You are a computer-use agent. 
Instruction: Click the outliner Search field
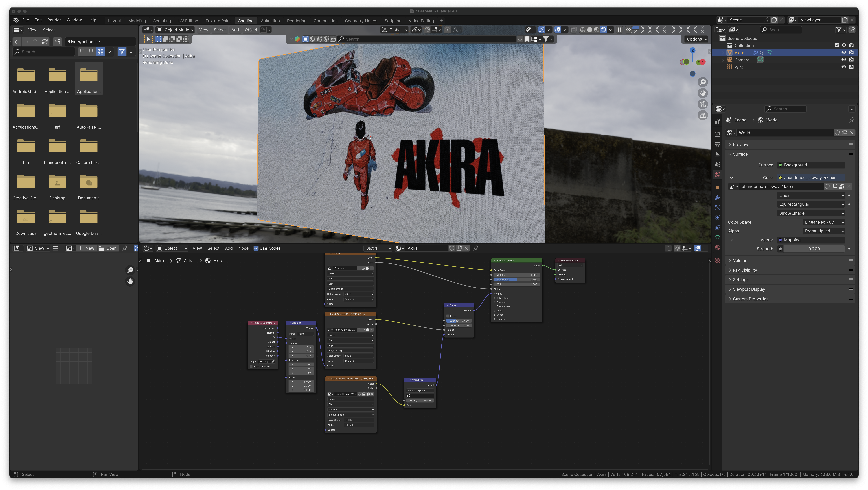pyautogui.click(x=781, y=30)
